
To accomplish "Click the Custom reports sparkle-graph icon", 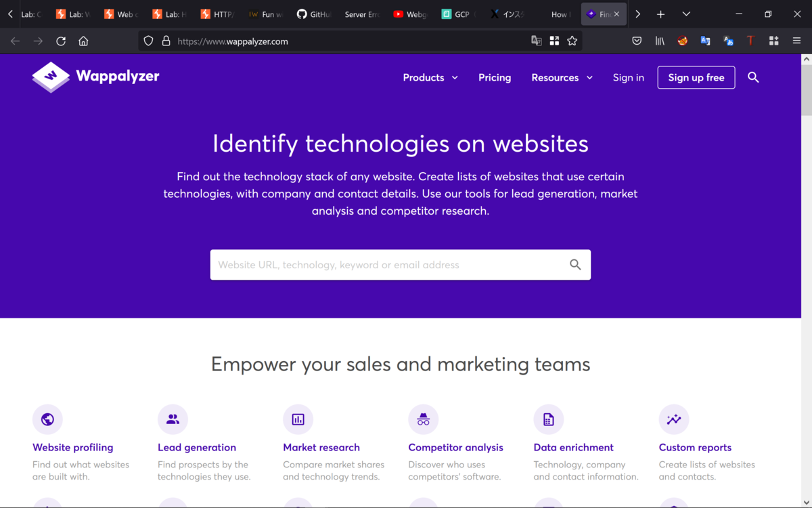I will 674,420.
